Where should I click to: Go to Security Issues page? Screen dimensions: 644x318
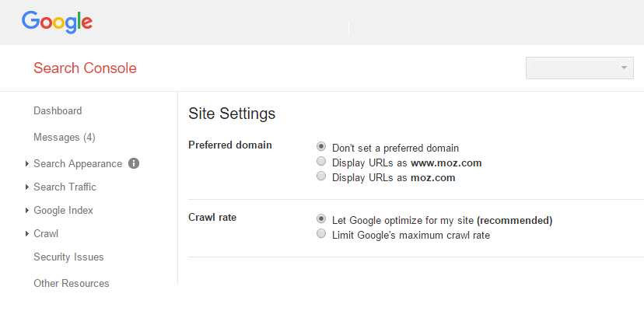coord(68,257)
